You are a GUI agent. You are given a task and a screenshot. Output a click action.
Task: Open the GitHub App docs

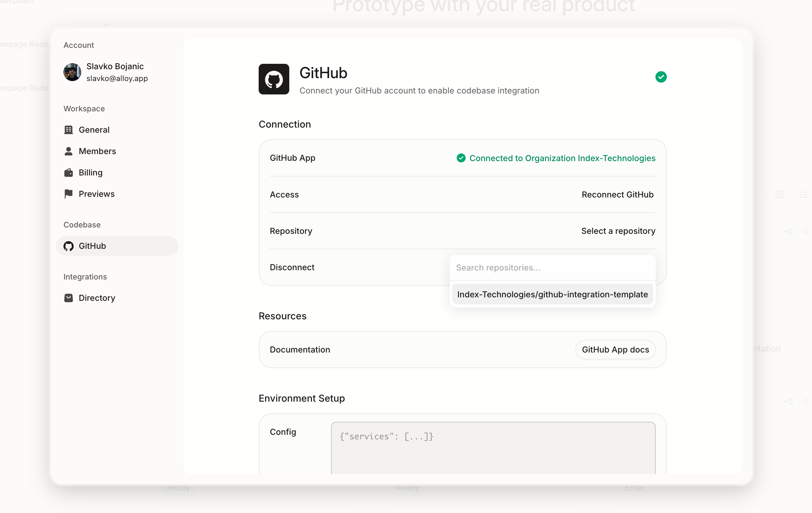(x=615, y=349)
